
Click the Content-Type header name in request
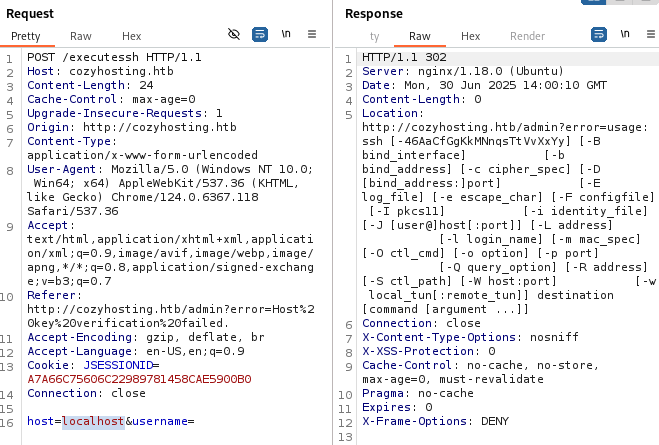click(x=72, y=141)
